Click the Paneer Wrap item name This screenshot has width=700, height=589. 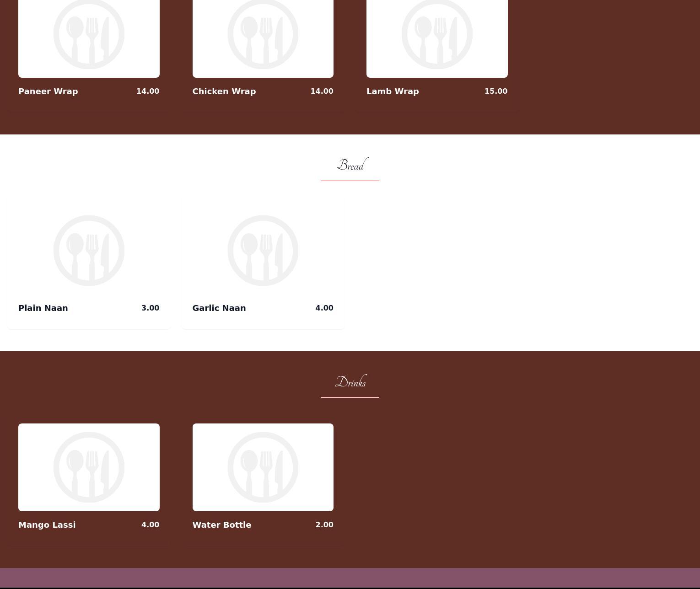48,91
